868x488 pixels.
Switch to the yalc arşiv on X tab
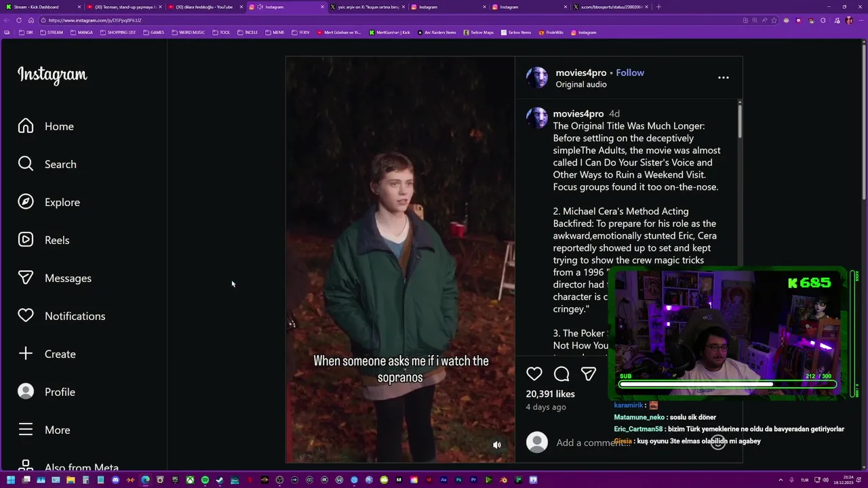(x=366, y=7)
